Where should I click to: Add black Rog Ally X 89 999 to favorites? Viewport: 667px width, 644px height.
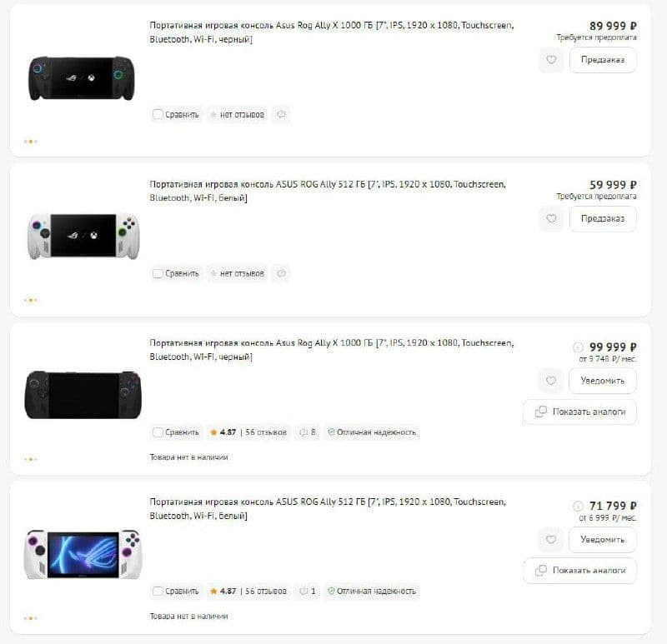551,60
